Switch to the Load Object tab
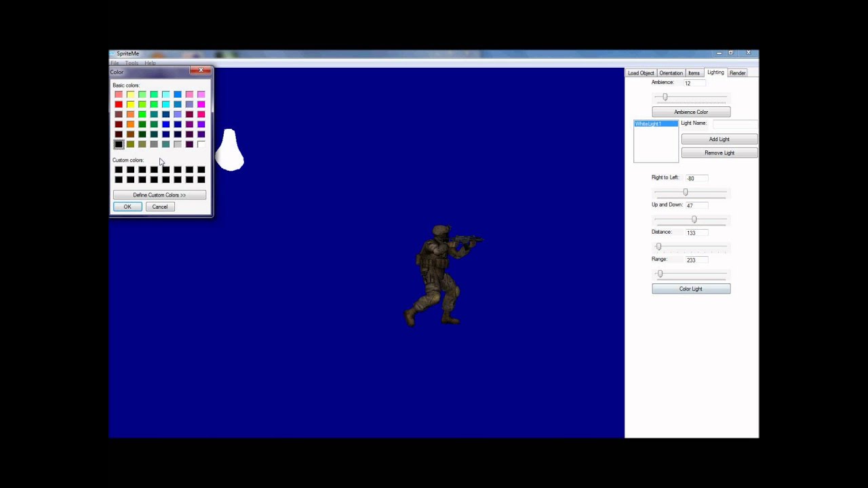 point(640,73)
